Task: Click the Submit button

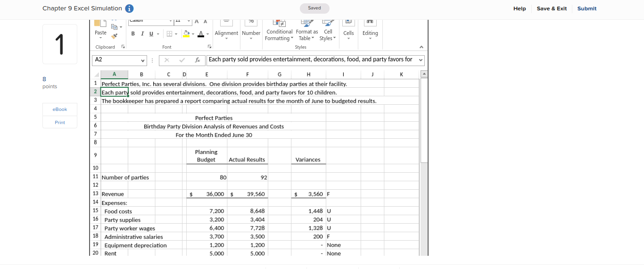Action: (587, 8)
